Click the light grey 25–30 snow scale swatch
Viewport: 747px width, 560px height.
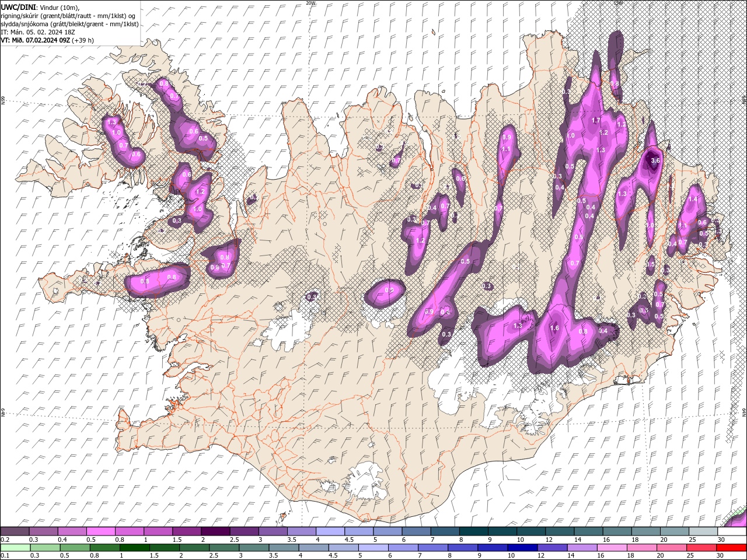704,531
